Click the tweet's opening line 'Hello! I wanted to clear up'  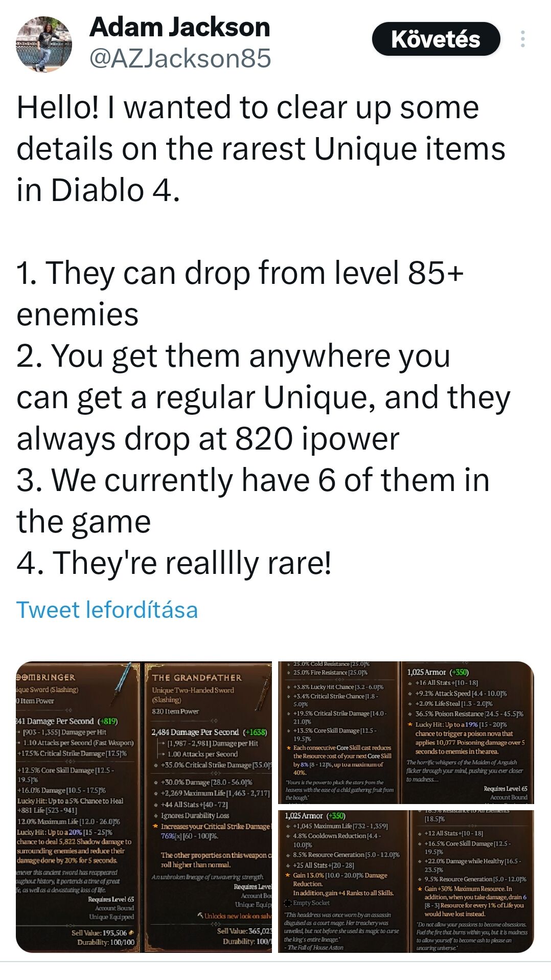tap(247, 108)
